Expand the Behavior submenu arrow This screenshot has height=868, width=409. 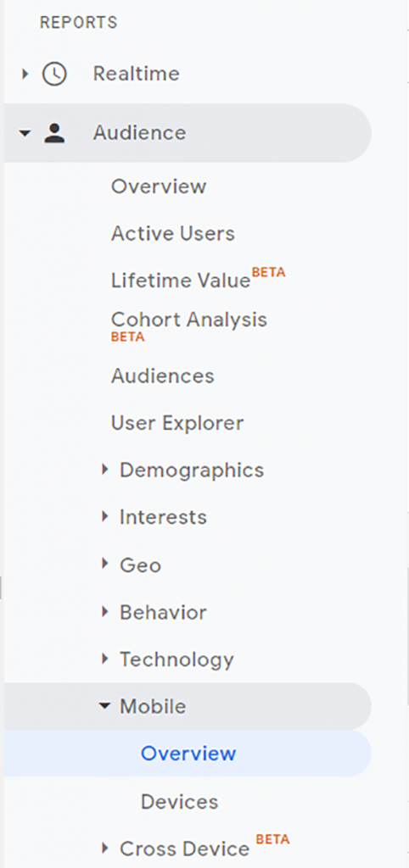click(x=105, y=612)
